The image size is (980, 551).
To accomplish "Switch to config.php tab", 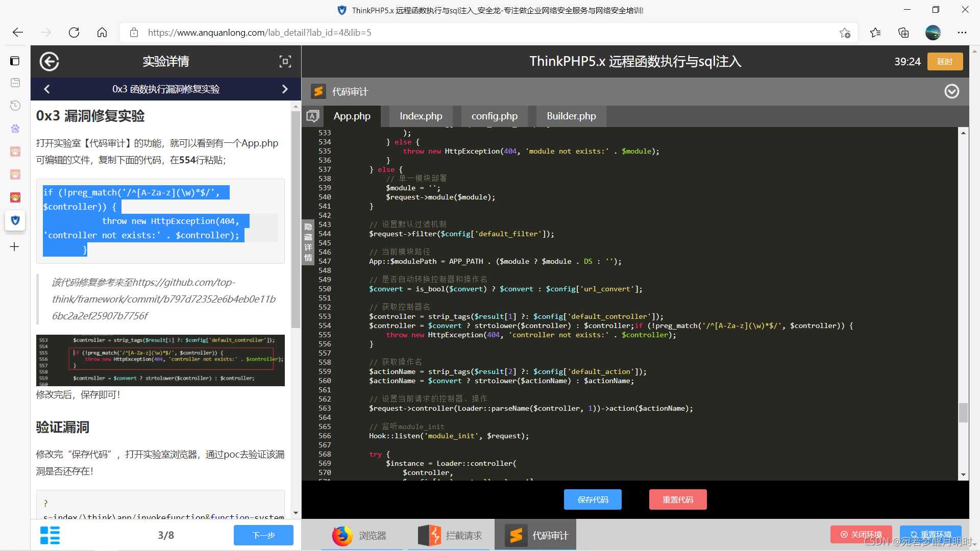I will pos(495,116).
